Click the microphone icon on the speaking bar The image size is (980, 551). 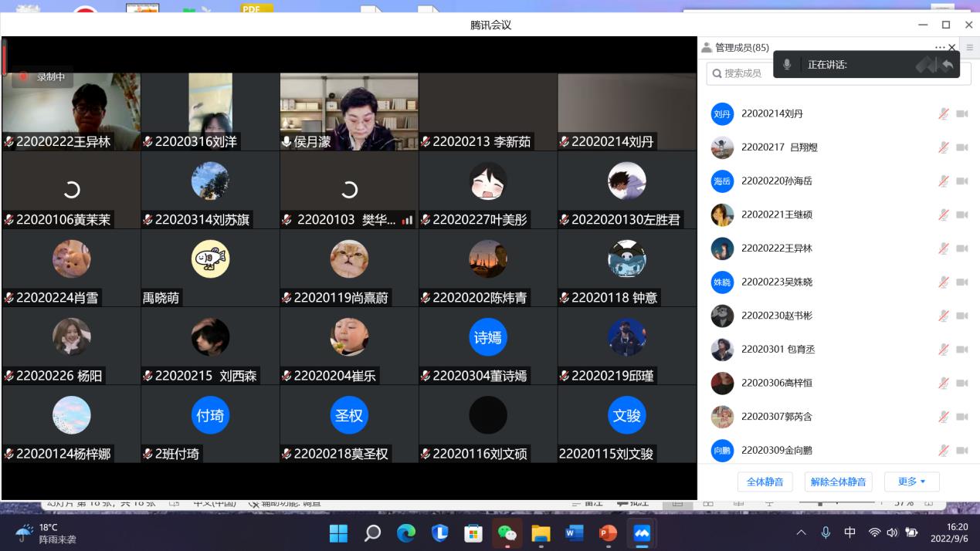pos(787,65)
